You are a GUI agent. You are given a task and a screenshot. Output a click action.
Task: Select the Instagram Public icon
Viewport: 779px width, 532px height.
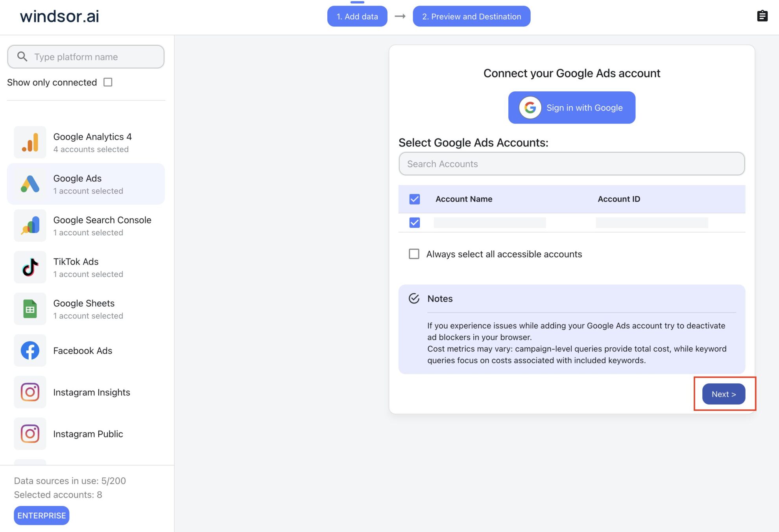tap(30, 434)
